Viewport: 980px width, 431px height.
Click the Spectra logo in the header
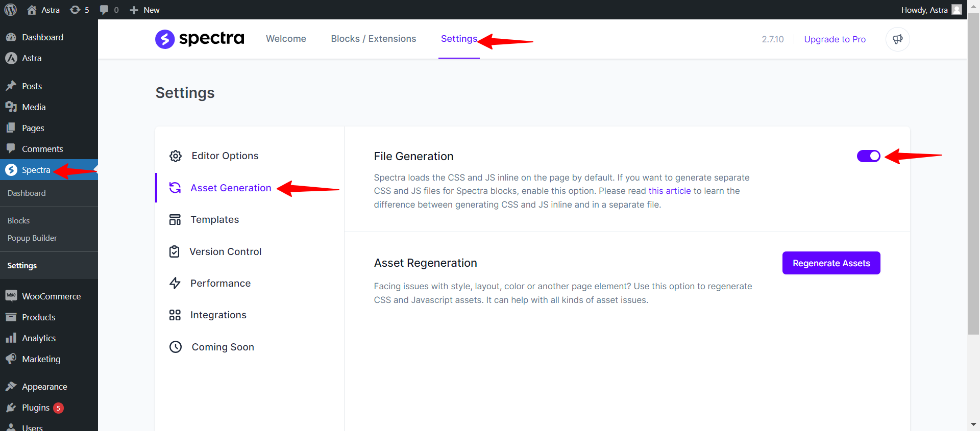pyautogui.click(x=200, y=39)
